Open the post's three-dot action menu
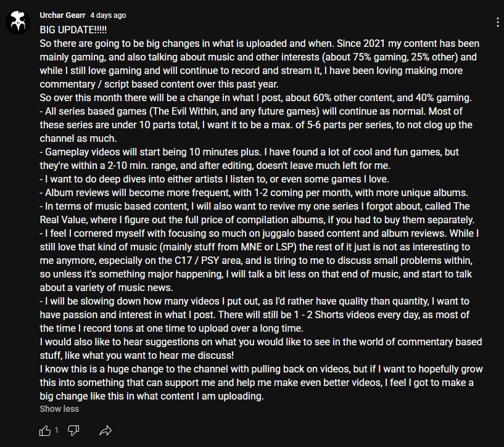 (498, 22)
